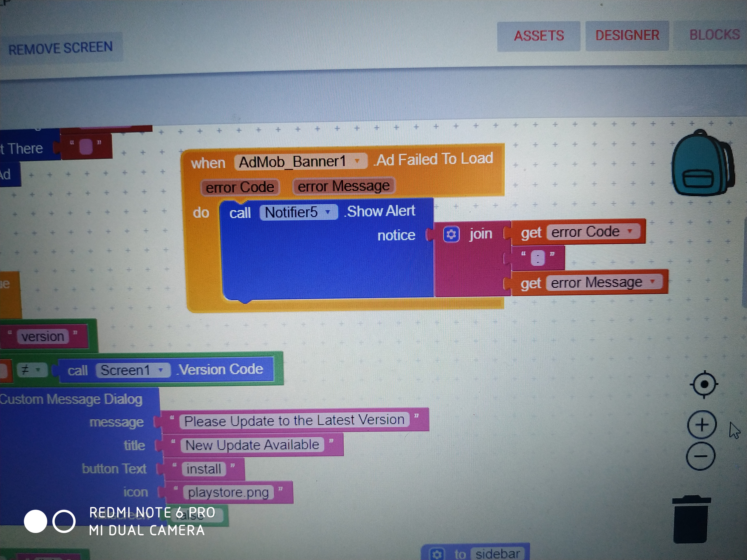The width and height of the screenshot is (747, 560).
Task: Edit the colon separator text in join
Action: pyautogui.click(x=538, y=258)
